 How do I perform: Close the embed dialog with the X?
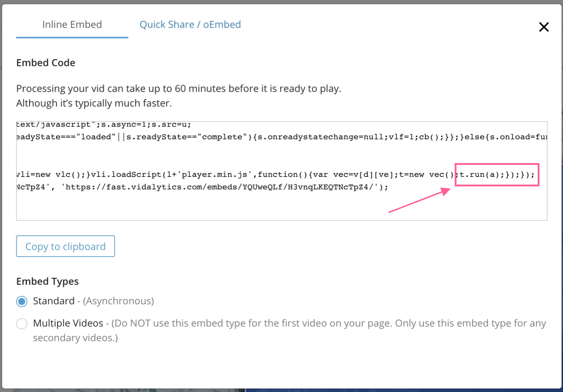coord(543,27)
